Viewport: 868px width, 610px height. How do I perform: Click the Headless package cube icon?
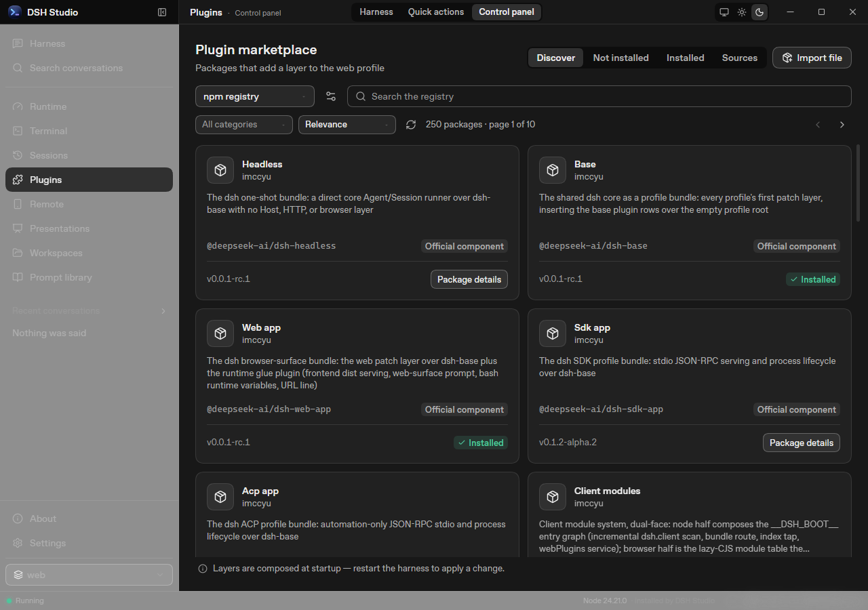point(220,170)
